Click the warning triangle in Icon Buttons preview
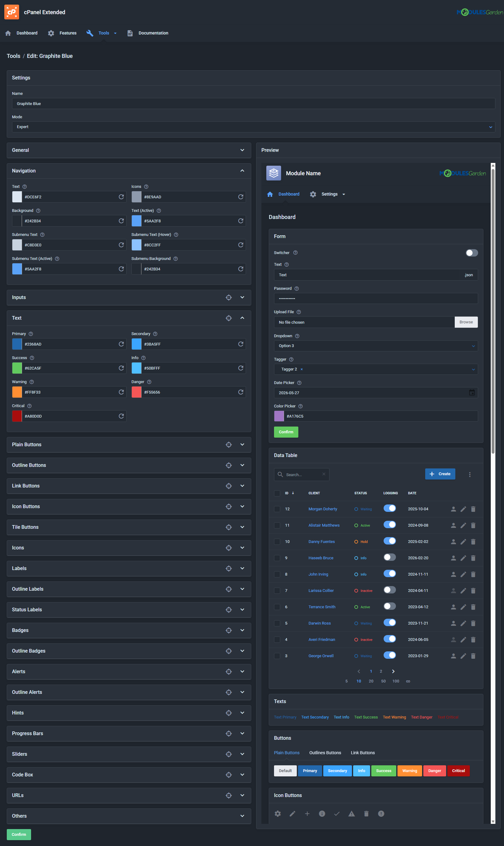Viewport: 504px width, 846px height. [352, 814]
